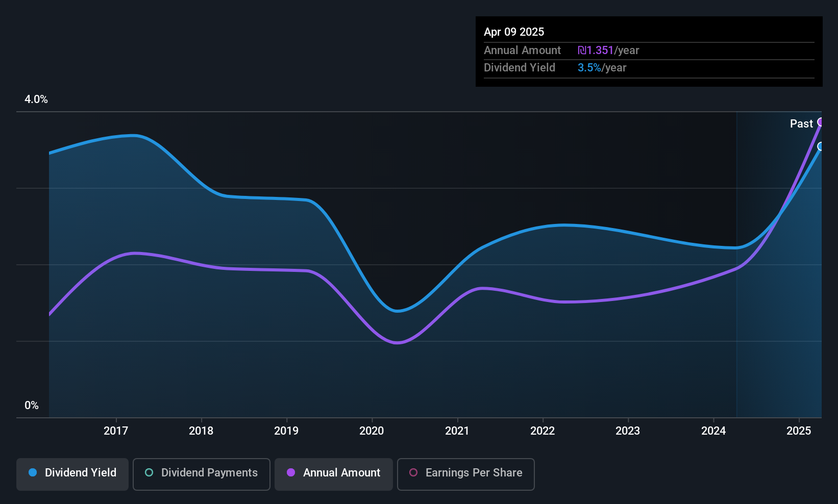Click the 2020 x-axis label
Screen dimensions: 838x504
(372, 431)
